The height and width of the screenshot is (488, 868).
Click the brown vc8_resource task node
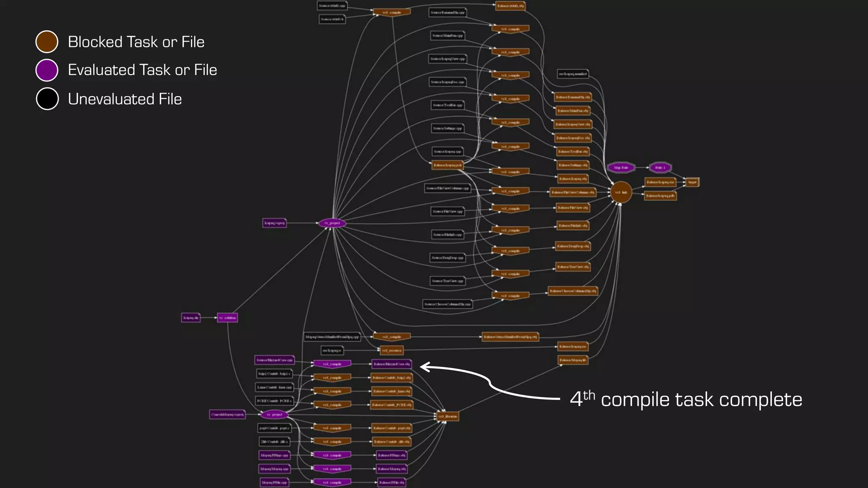[x=392, y=350]
